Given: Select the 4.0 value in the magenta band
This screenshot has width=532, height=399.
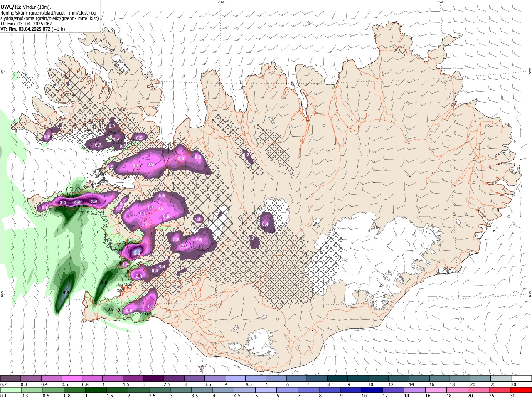Looking at the screenshot, I should tap(77, 202).
